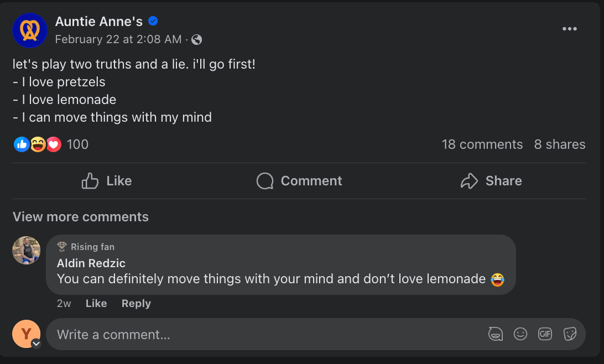Open the 18 comments list
The image size is (604, 364).
pyautogui.click(x=482, y=144)
